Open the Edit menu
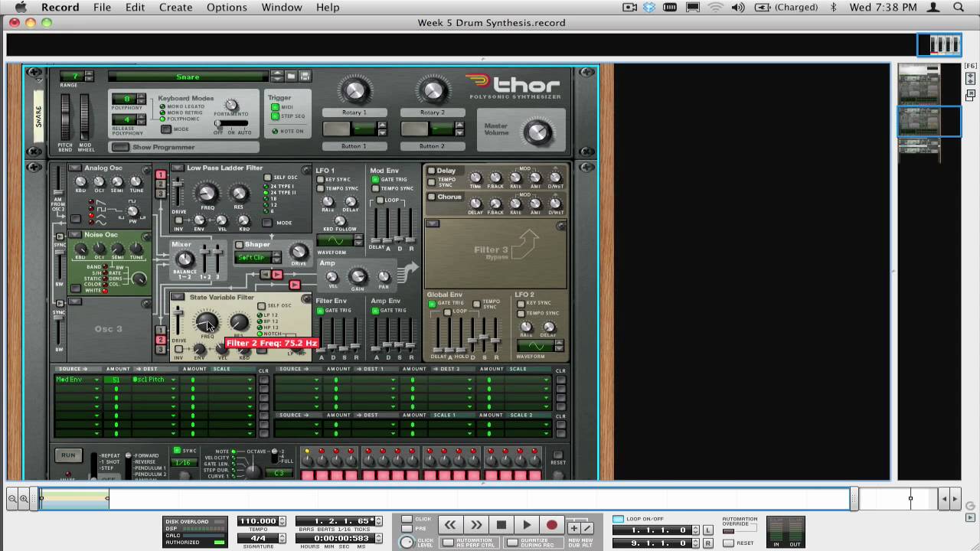Screen dimensions: 980x551 pyautogui.click(x=136, y=8)
